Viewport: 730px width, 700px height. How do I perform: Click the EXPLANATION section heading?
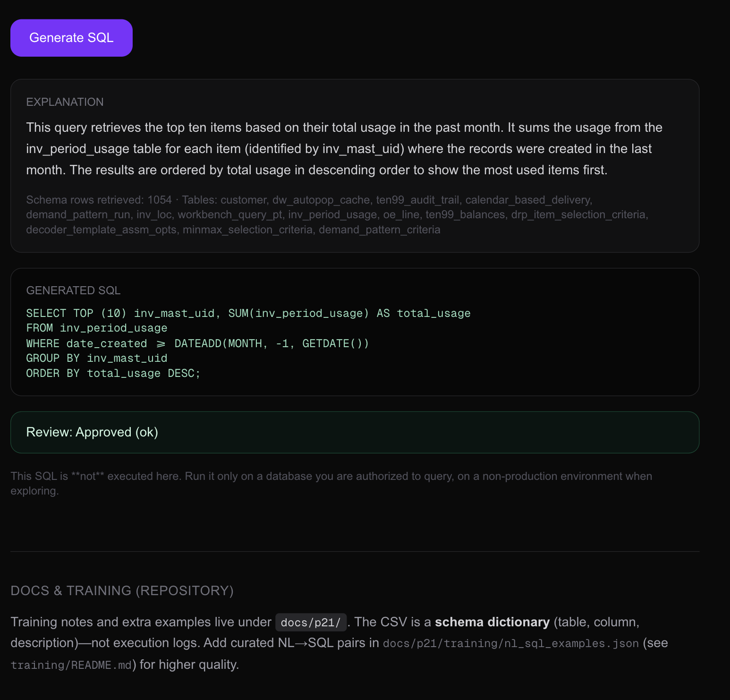65,102
